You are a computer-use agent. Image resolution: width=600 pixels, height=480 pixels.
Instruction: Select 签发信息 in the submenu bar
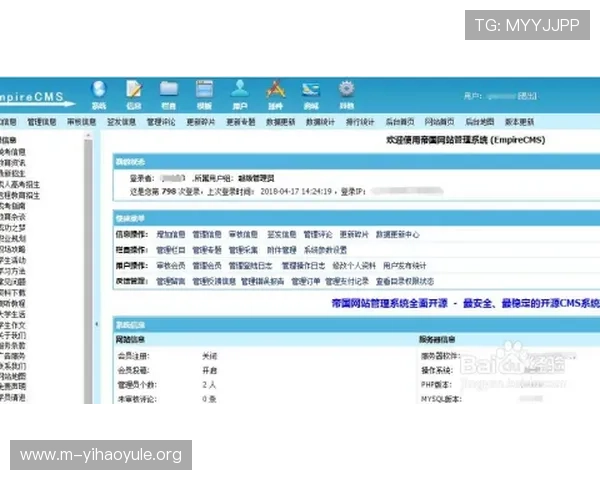pos(121,122)
